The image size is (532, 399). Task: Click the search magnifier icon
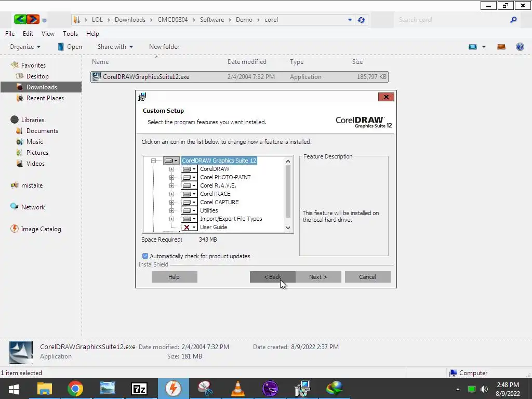coord(513,20)
